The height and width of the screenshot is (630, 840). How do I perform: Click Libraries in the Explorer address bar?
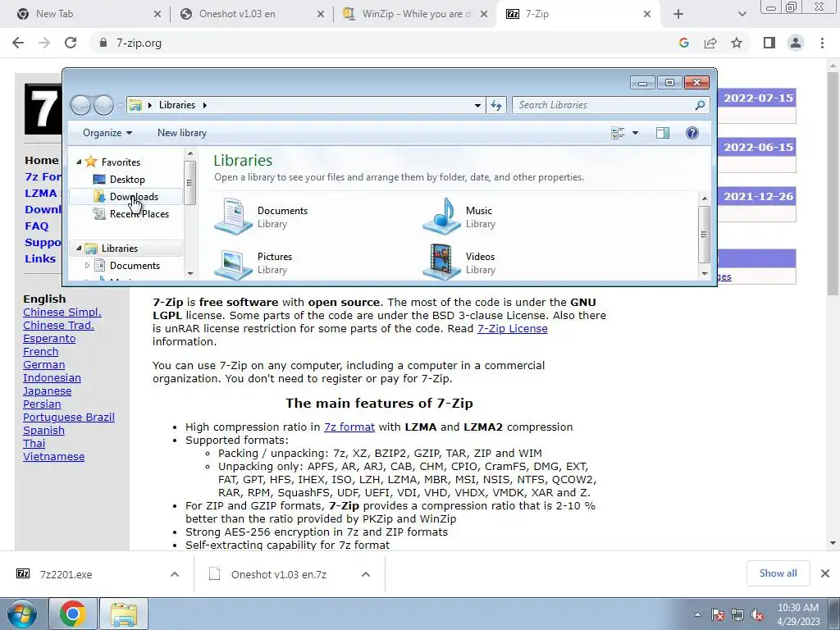pos(177,105)
